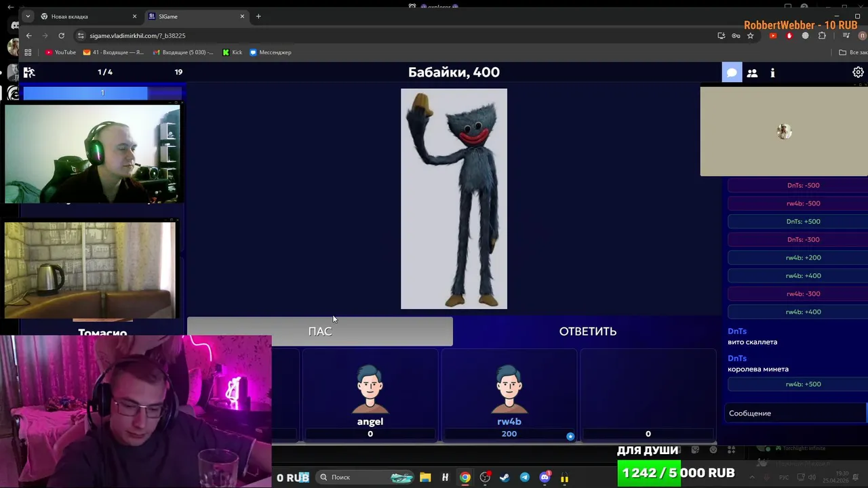Switch to the Новая вкладка tab
The height and width of the screenshot is (488, 868).
coord(88,16)
